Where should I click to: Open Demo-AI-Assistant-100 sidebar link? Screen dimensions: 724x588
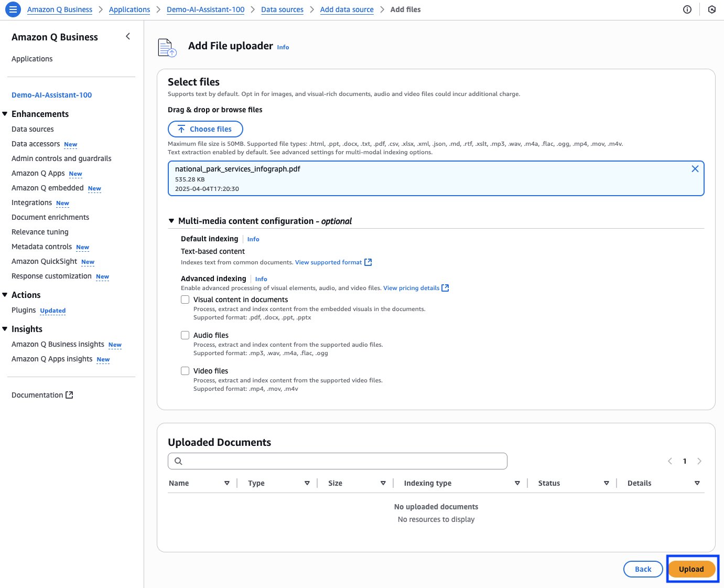(51, 95)
